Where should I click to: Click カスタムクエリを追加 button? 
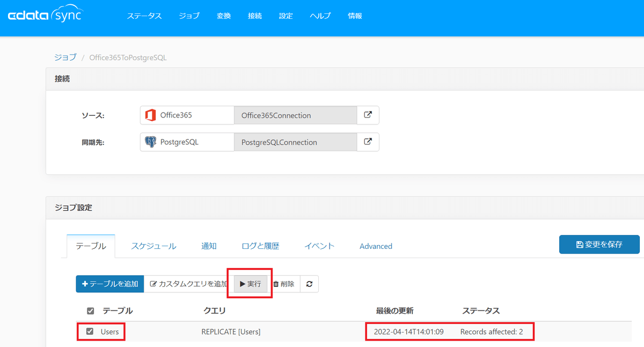(188, 284)
